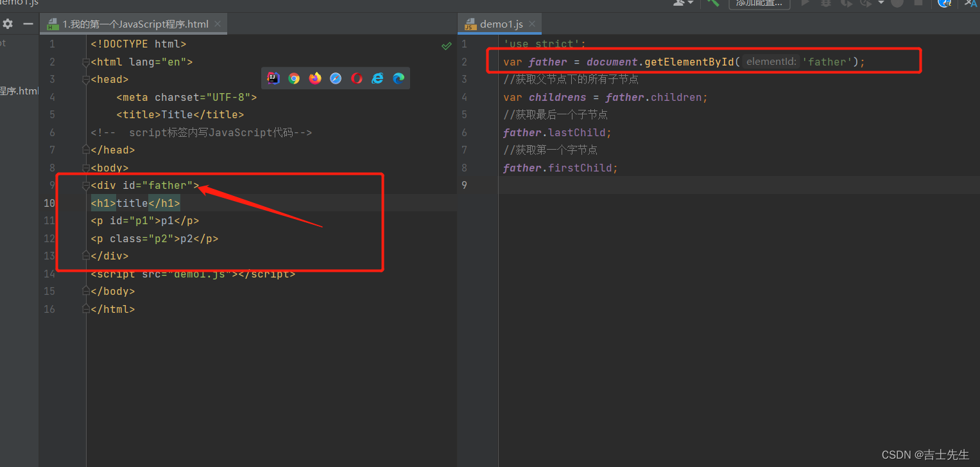Click the HTML file icon on tab

53,24
